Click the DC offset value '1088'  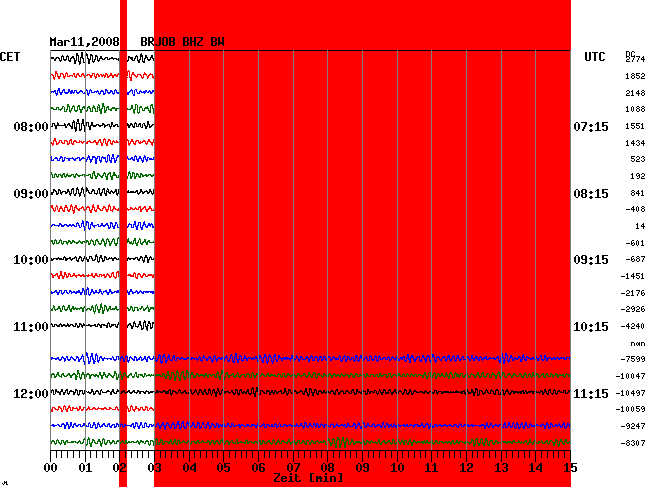[x=635, y=109]
